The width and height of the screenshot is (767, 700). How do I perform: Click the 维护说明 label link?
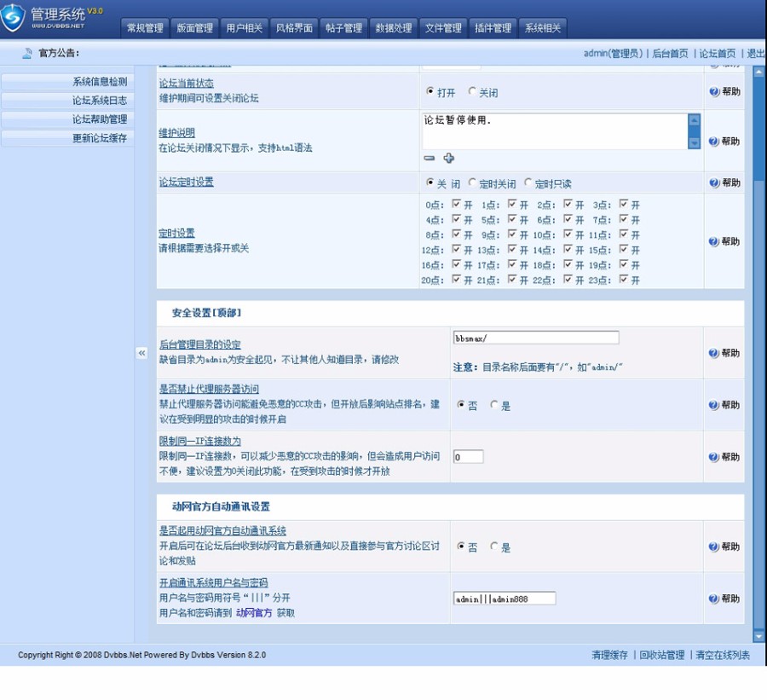[176, 133]
